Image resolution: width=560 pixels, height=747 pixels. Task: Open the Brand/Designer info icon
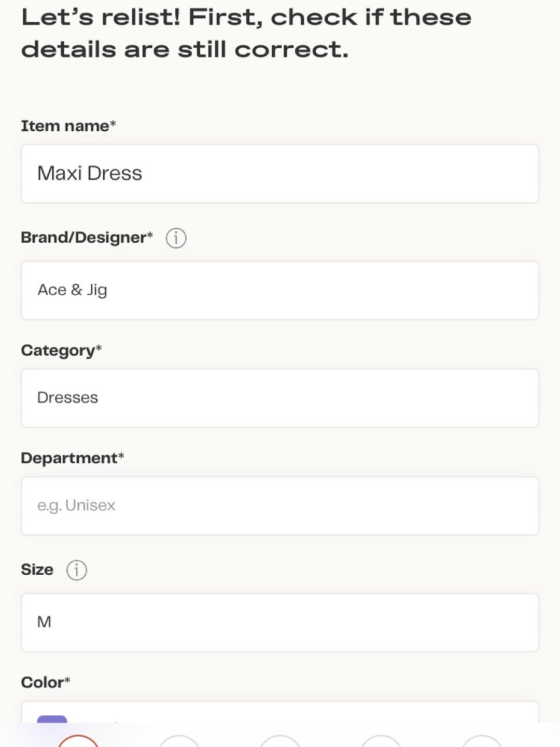176,238
